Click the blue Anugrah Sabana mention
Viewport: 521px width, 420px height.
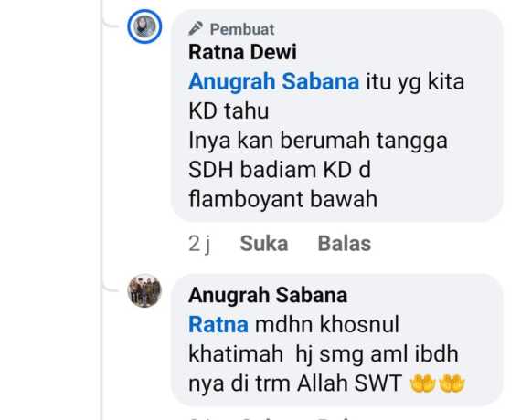[274, 81]
